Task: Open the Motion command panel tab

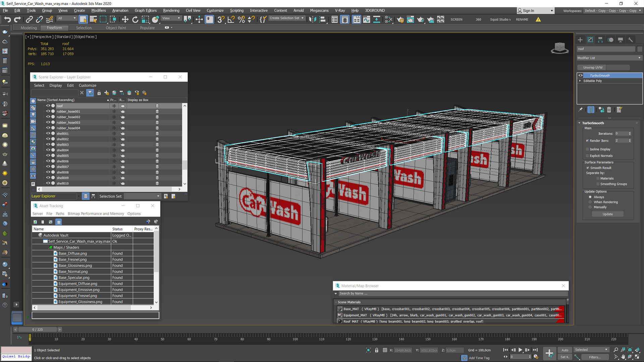Action: coord(610,40)
